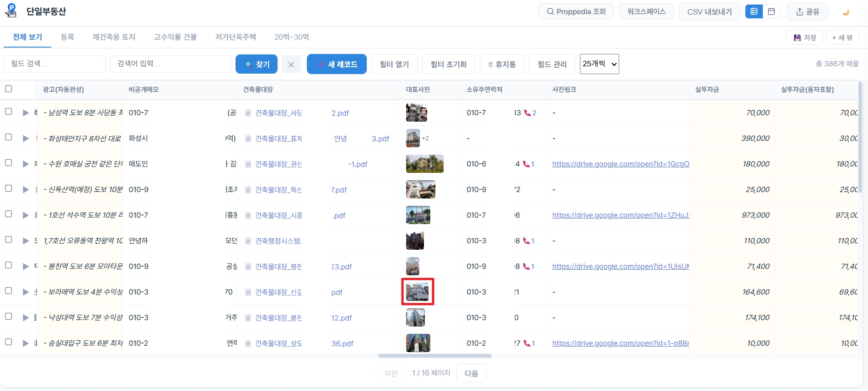The height and width of the screenshot is (391, 868).
Task: Click the horizontal table scrollbar
Action: pos(435,356)
